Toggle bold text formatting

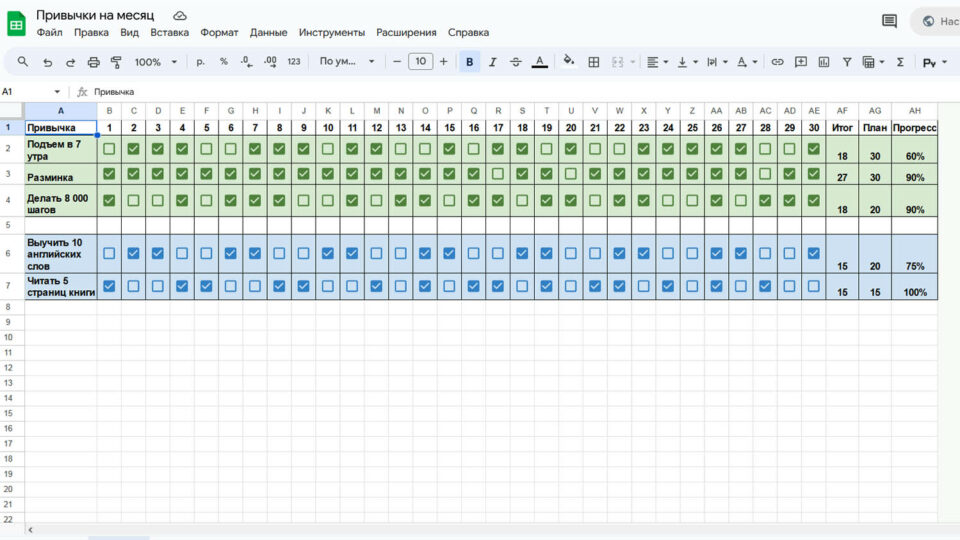469,62
